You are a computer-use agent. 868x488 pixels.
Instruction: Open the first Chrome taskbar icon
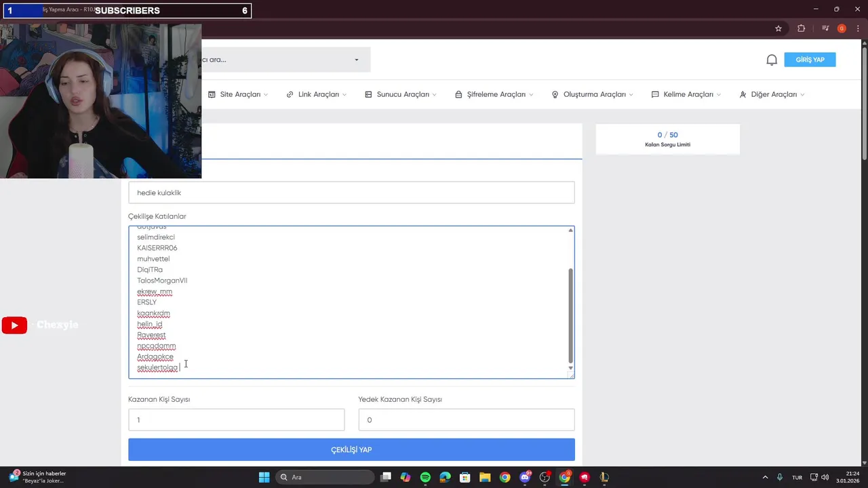[505, 477]
